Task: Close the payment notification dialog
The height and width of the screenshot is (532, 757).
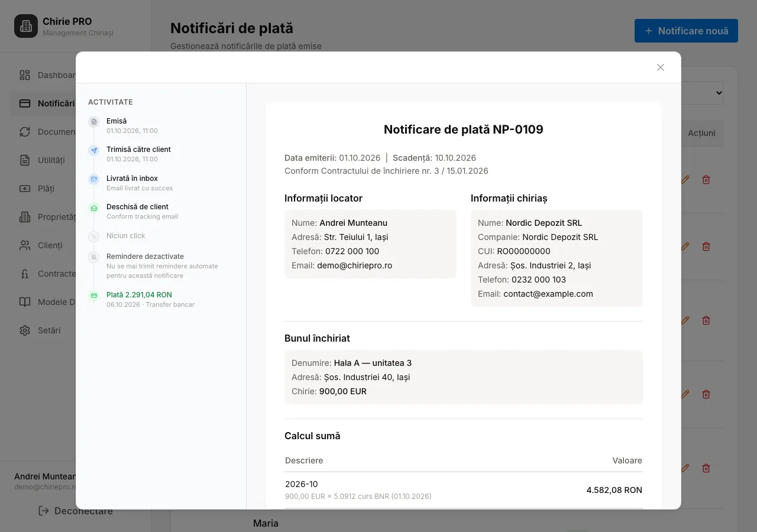Action: click(661, 67)
